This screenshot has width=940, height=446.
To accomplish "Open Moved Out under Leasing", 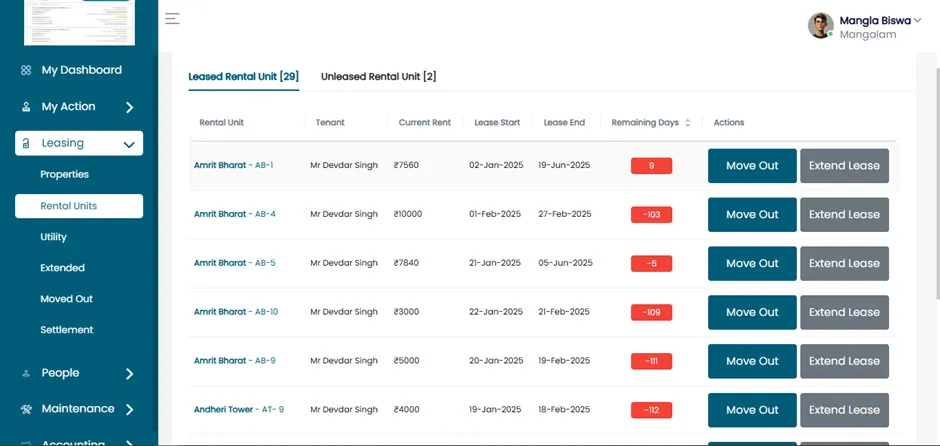I will [67, 299].
